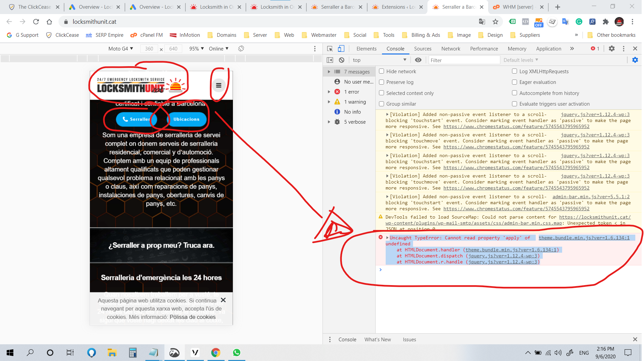Close the bottom drawer panel

[635, 339]
